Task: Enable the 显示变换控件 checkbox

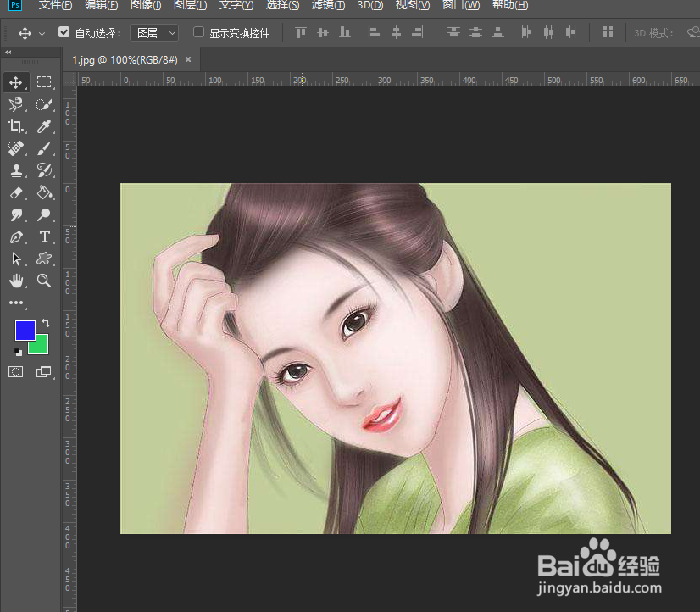Action: pyautogui.click(x=198, y=32)
